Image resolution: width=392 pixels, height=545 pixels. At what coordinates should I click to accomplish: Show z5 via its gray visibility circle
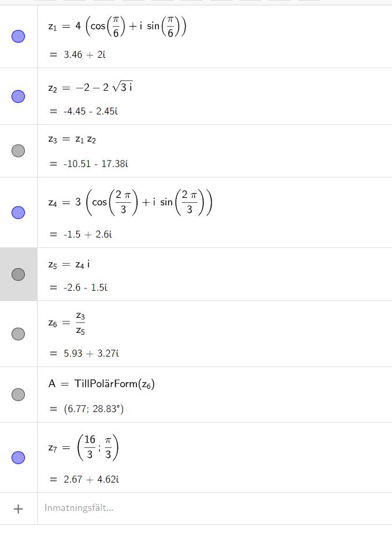tap(19, 274)
